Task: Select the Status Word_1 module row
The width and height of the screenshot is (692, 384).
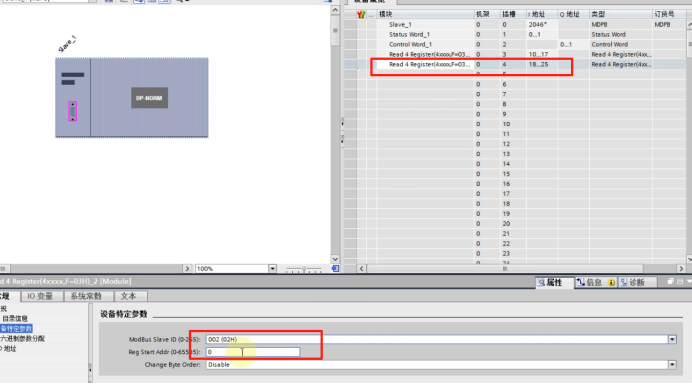Action: (x=516, y=34)
